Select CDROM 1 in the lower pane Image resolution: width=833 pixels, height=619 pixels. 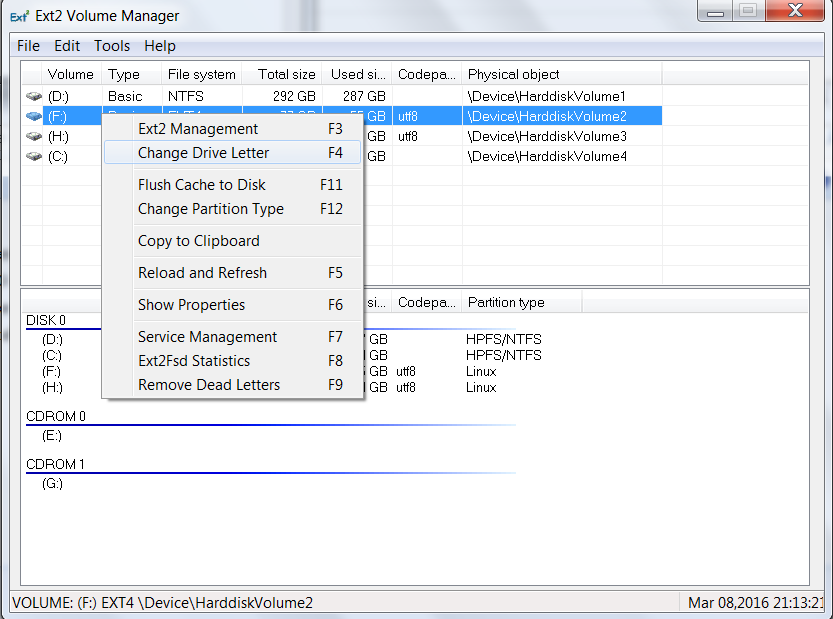click(55, 464)
